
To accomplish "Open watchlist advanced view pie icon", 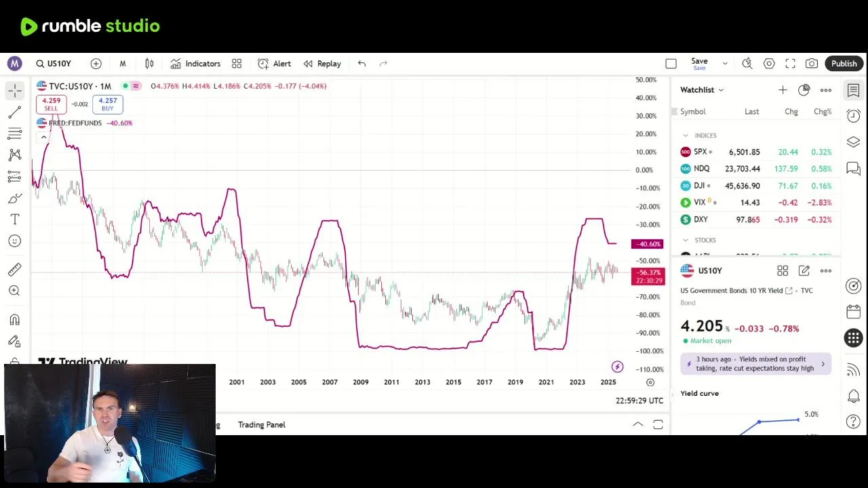I will coord(804,90).
